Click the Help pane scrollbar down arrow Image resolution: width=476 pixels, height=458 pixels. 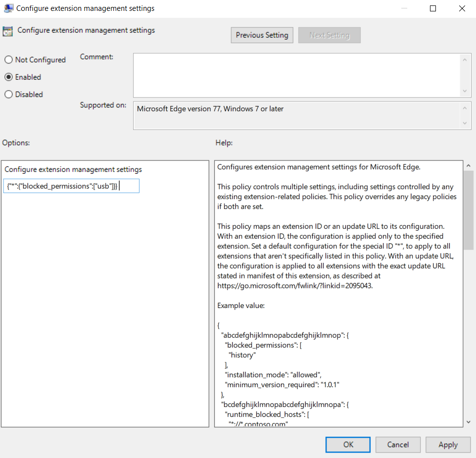point(468,421)
